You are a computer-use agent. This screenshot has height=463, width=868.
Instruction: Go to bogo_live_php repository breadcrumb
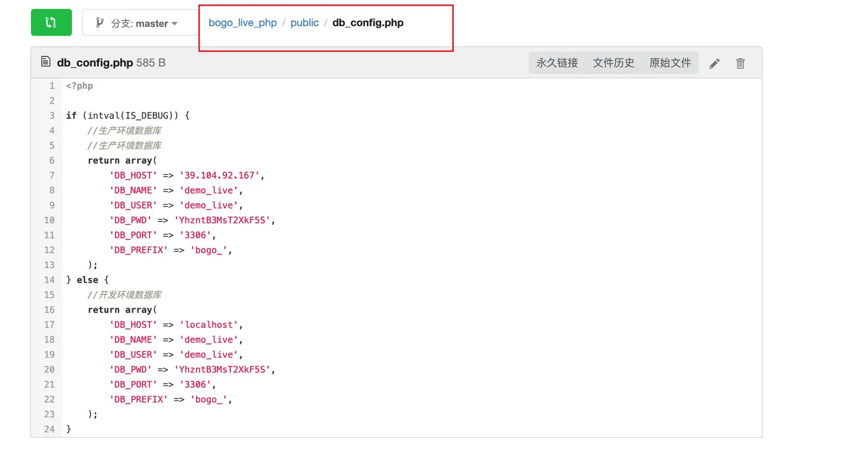pyautogui.click(x=242, y=23)
